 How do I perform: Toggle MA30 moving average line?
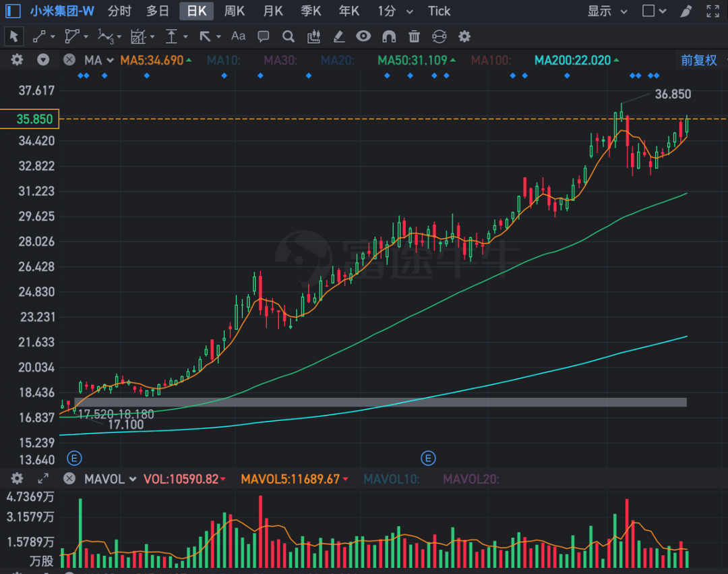(280, 61)
